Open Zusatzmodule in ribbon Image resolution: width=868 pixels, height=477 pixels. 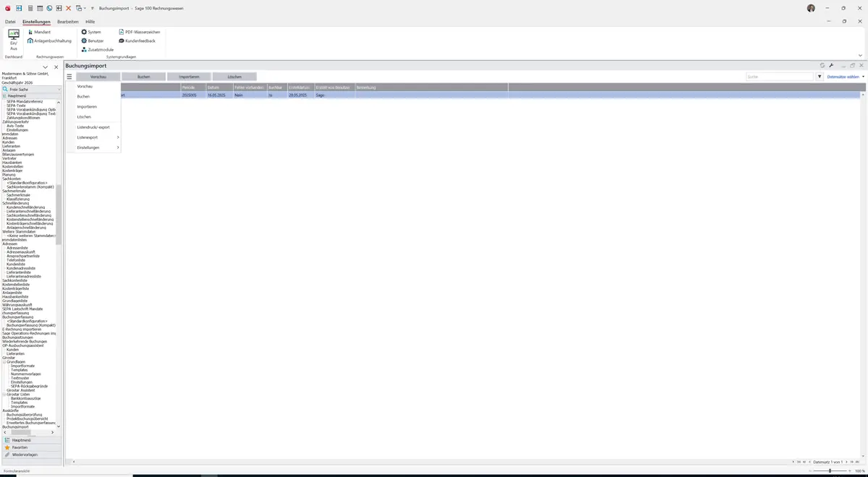tap(97, 49)
